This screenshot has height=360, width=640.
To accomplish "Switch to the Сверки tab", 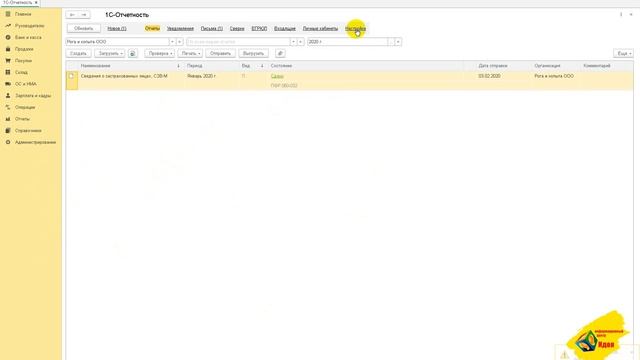I will [x=237, y=29].
